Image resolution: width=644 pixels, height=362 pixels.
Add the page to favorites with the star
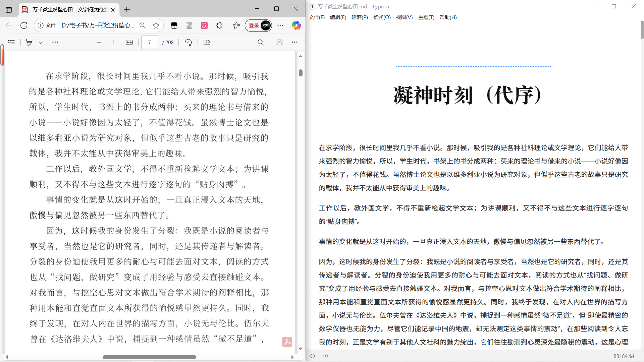156,25
